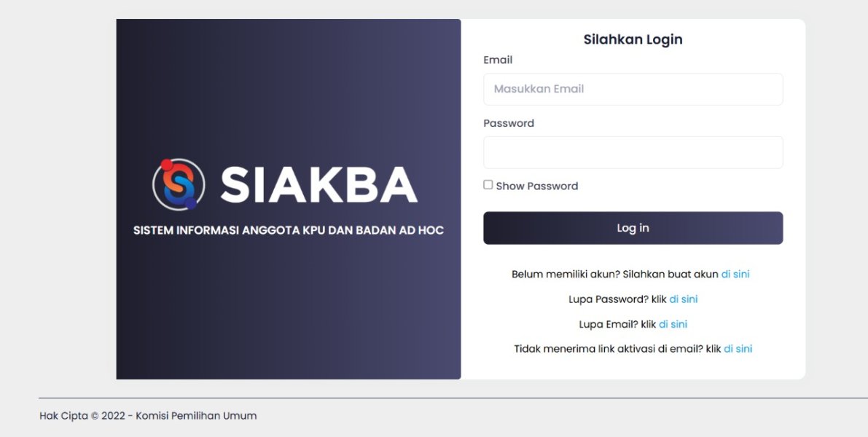Open 'di sini' link for activation email

738,349
